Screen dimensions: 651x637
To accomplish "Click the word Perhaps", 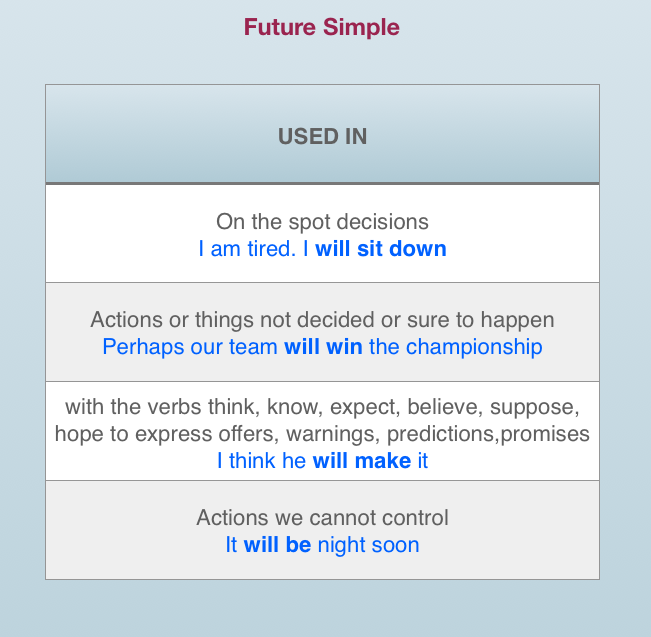I will tap(143, 347).
